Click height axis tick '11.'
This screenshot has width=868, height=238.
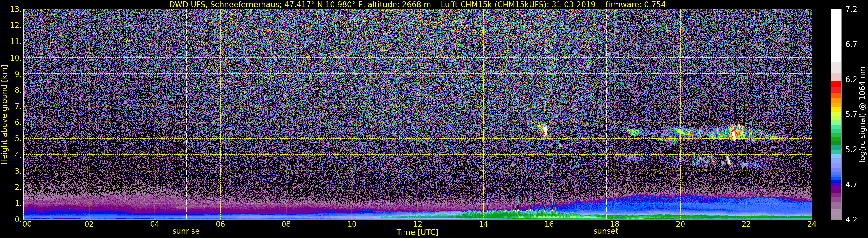[16, 42]
